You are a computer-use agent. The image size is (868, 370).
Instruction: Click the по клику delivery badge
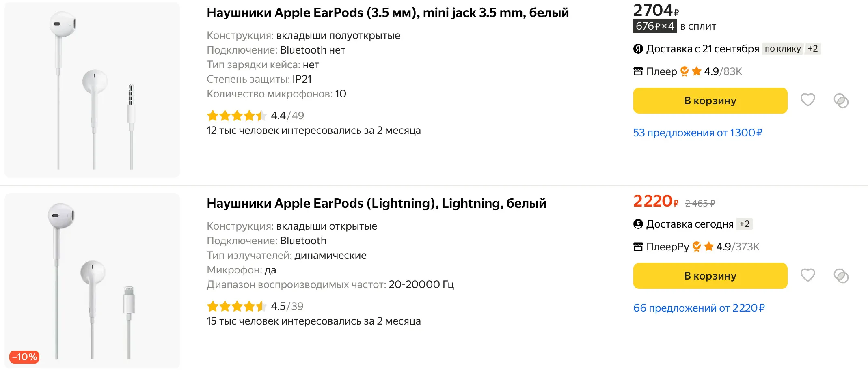click(x=782, y=49)
